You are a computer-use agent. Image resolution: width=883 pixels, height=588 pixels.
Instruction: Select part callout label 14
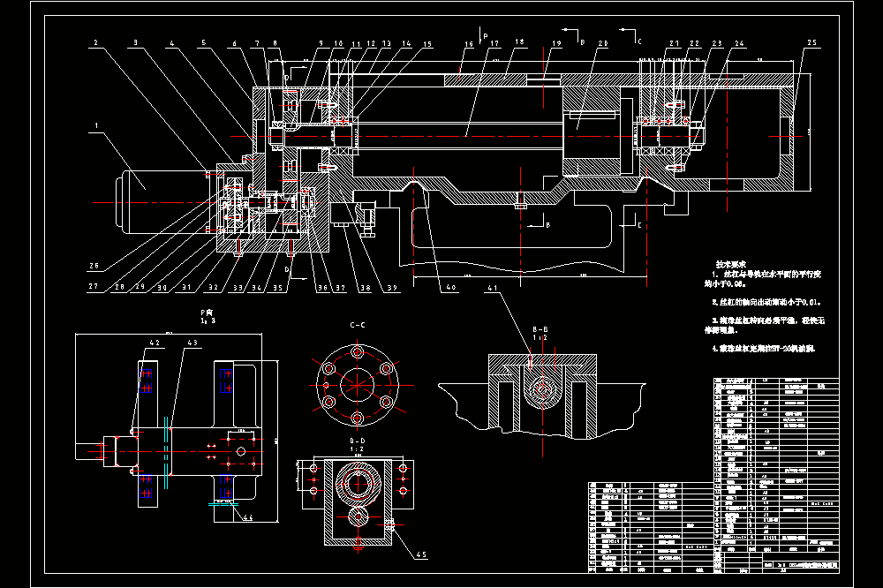406,43
